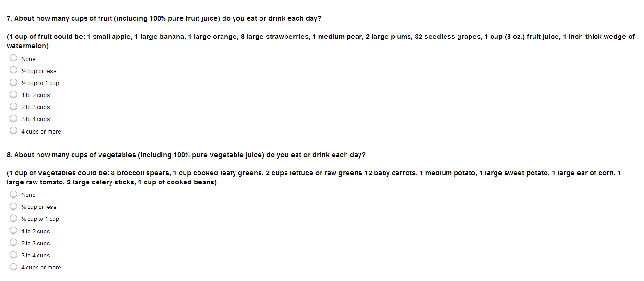Click the question 8 vegetables heading text
The width and height of the screenshot is (644, 281).
tap(186, 155)
